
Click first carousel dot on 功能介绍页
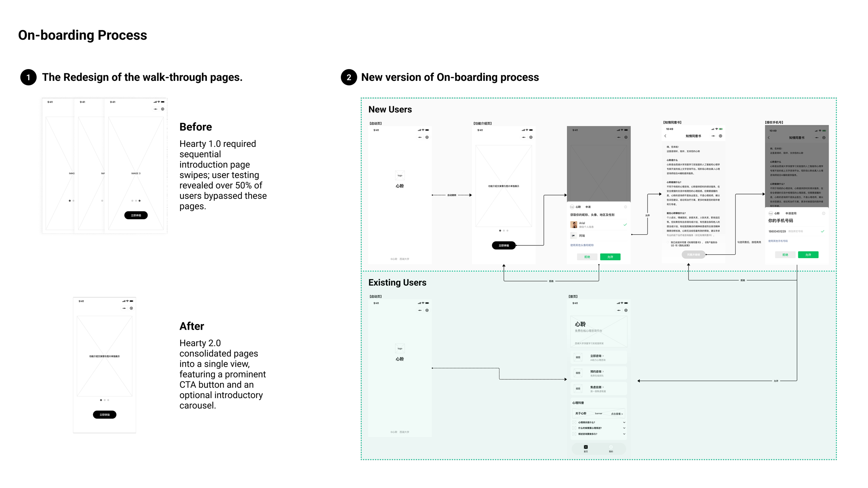click(x=500, y=230)
